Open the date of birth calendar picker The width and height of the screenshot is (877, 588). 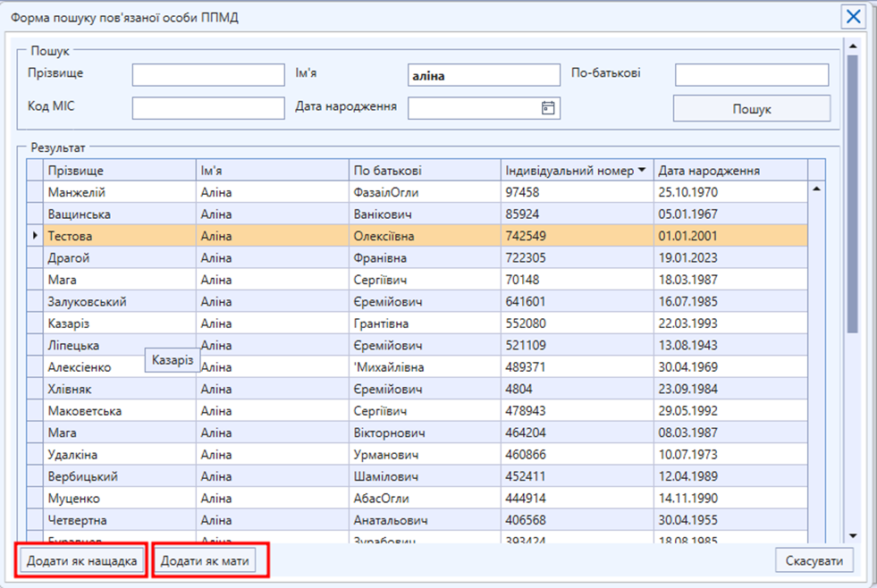(x=549, y=108)
